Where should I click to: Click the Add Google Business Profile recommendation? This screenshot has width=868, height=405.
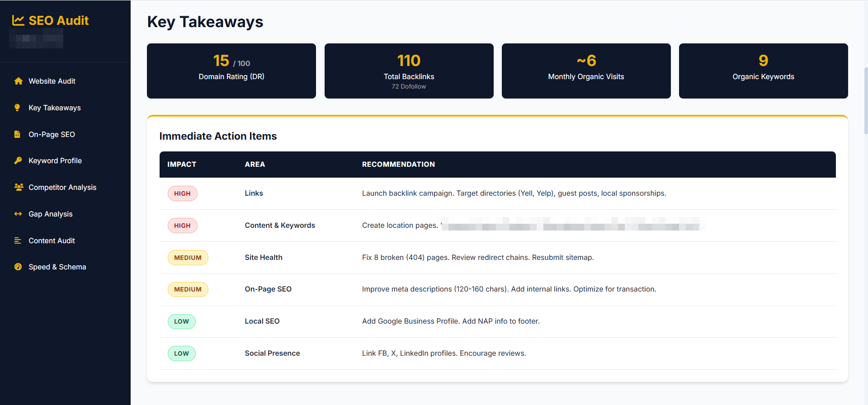pos(451,321)
